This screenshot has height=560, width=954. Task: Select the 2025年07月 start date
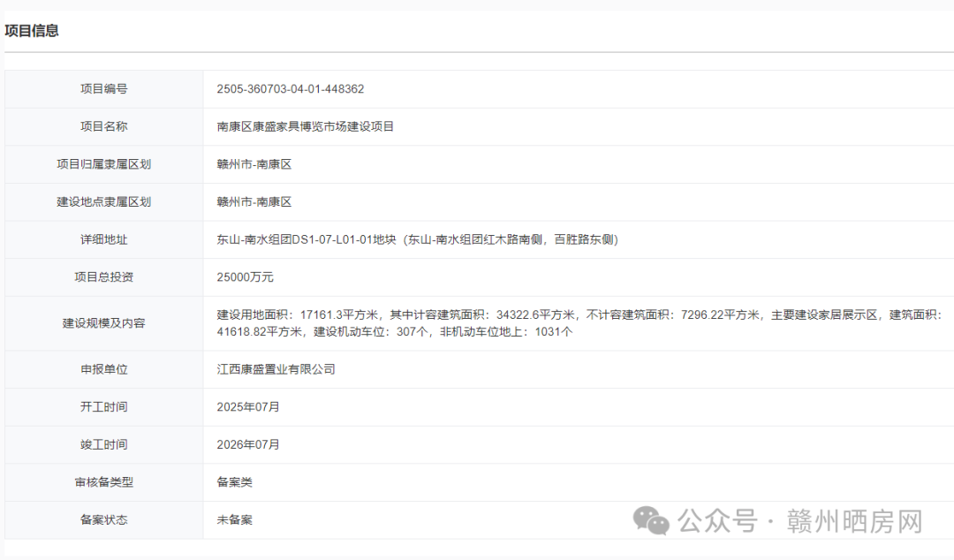click(x=248, y=407)
